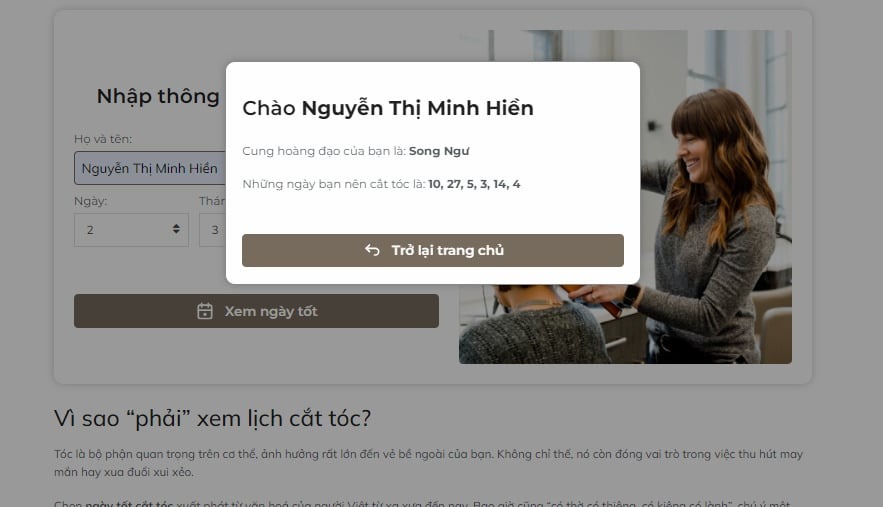Image resolution: width=883 pixels, height=507 pixels.
Task: Click the greeting heading Chào Nguyễn Thị Minh Hiền
Action: (x=387, y=108)
